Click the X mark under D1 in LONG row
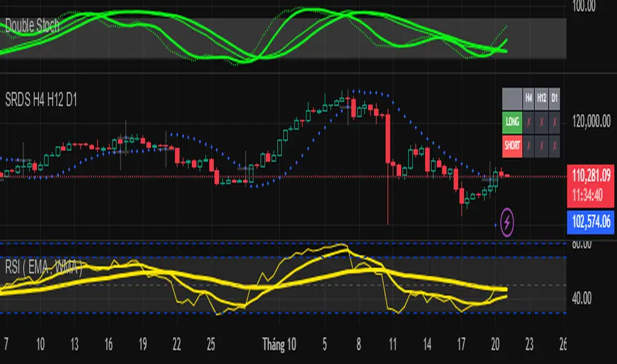 554,122
